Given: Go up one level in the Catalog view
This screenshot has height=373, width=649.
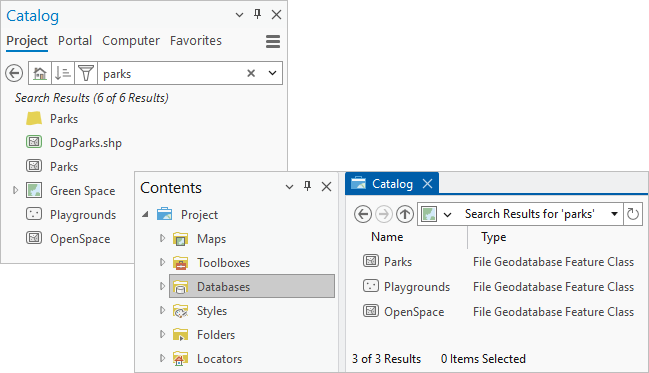Looking at the screenshot, I should [x=405, y=214].
